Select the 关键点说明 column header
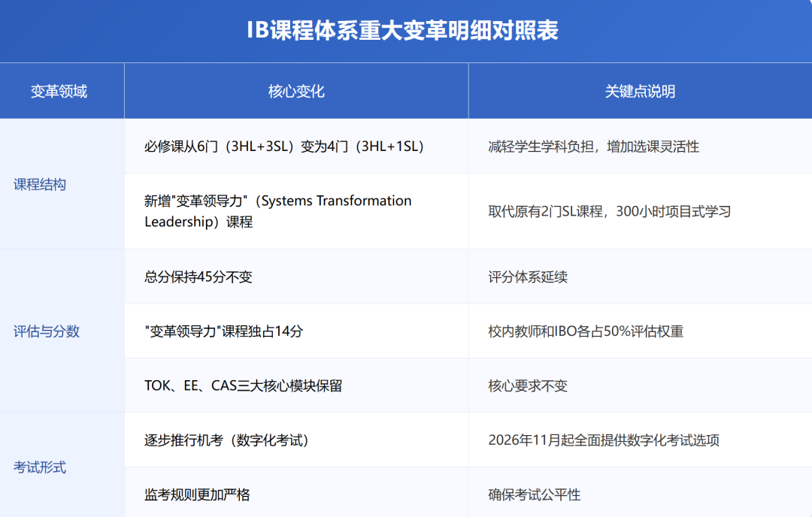812x517 pixels. tap(640, 91)
